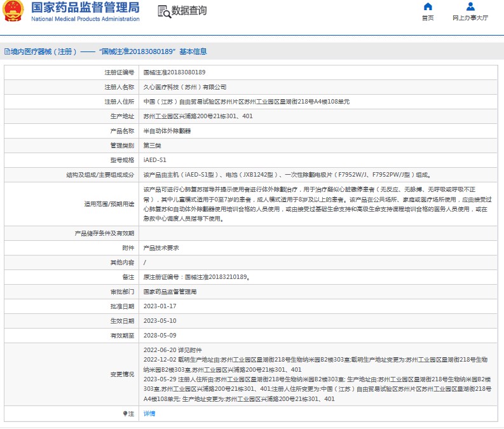Open the 详情 details link
Viewport: 504px width, 429px height.
coord(149,414)
